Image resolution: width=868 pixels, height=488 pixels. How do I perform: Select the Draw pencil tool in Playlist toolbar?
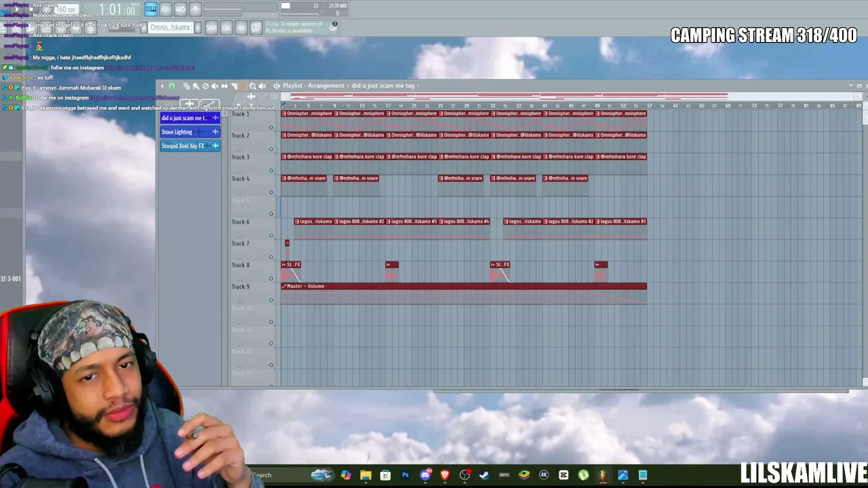186,86
